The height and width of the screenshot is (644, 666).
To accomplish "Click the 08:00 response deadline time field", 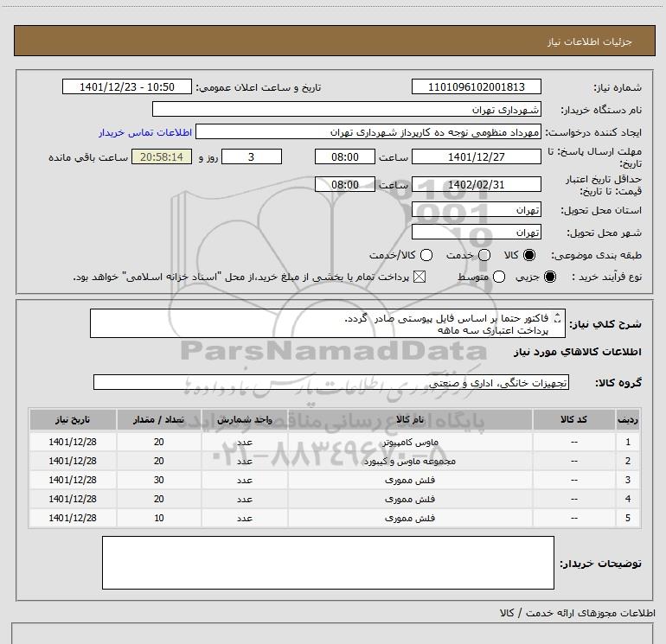I will [x=345, y=156].
